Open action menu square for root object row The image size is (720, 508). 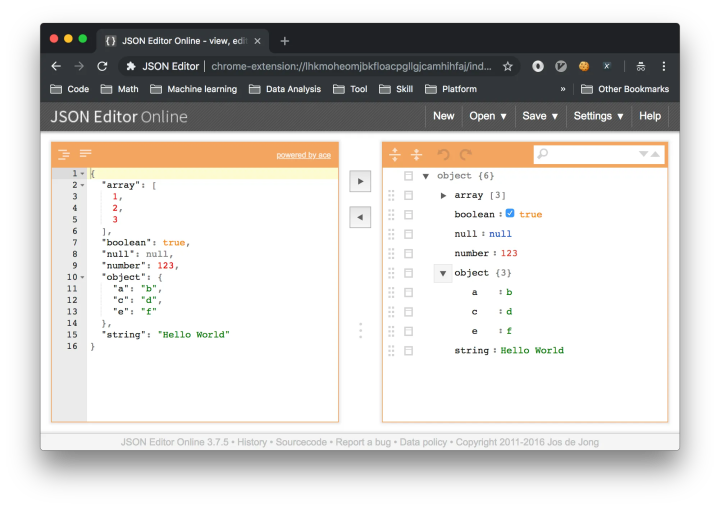[408, 176]
